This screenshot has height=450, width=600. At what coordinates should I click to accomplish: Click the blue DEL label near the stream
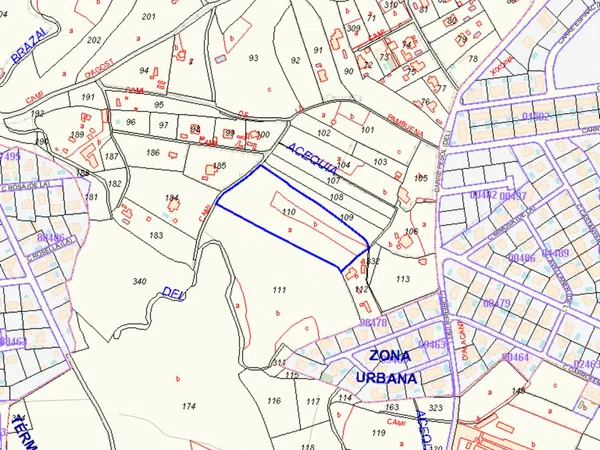[x=173, y=294]
